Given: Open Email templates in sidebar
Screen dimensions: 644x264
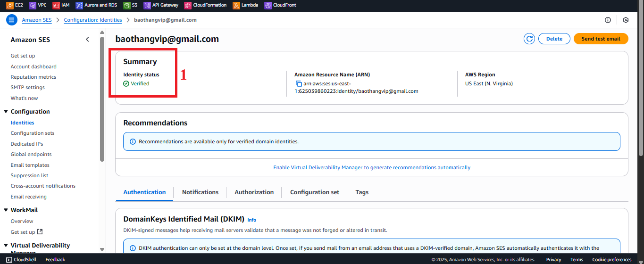Looking at the screenshot, I should pos(30,165).
